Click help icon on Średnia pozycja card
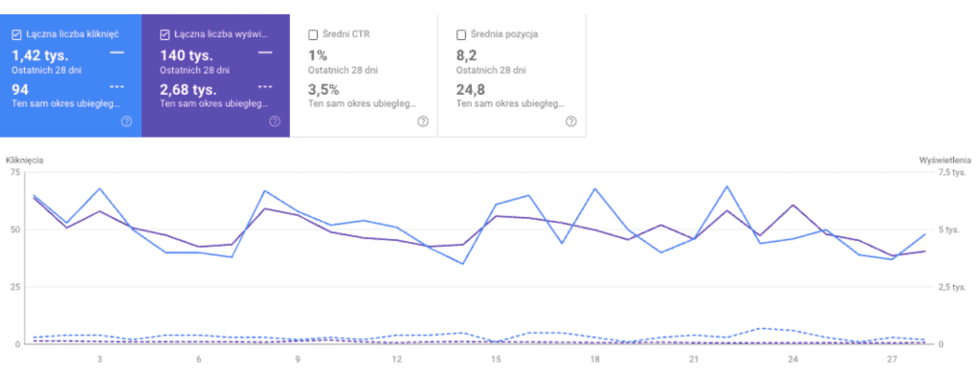This screenshot has height=392, width=980. [571, 121]
